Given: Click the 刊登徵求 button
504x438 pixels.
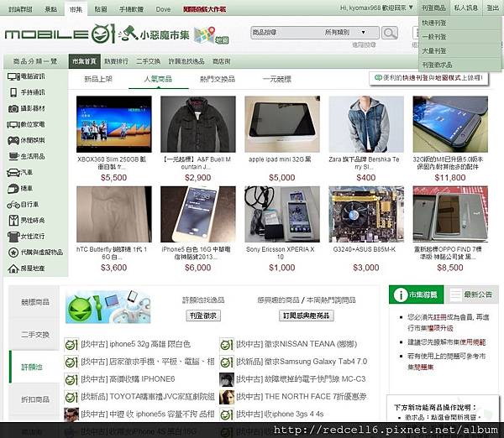Looking at the screenshot, I should 203,315.
